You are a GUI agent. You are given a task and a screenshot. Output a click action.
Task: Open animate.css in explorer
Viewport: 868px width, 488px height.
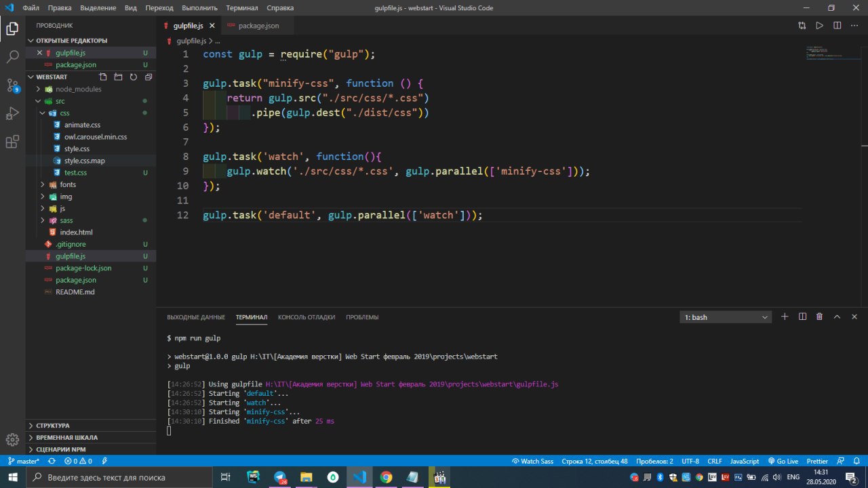tap(82, 125)
